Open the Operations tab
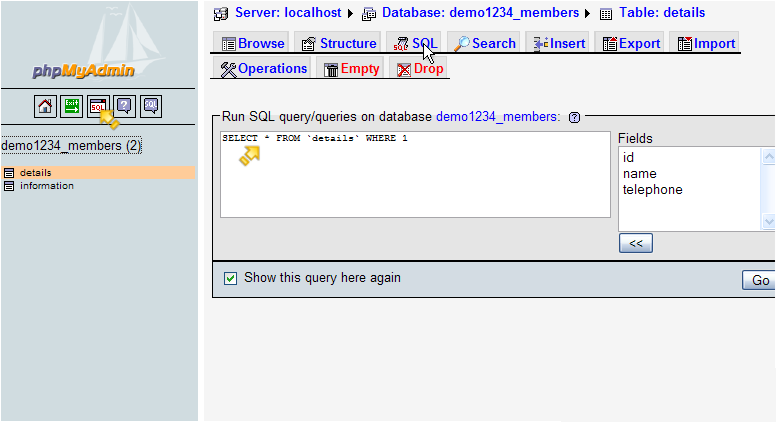This screenshot has width=776, height=422. point(263,68)
